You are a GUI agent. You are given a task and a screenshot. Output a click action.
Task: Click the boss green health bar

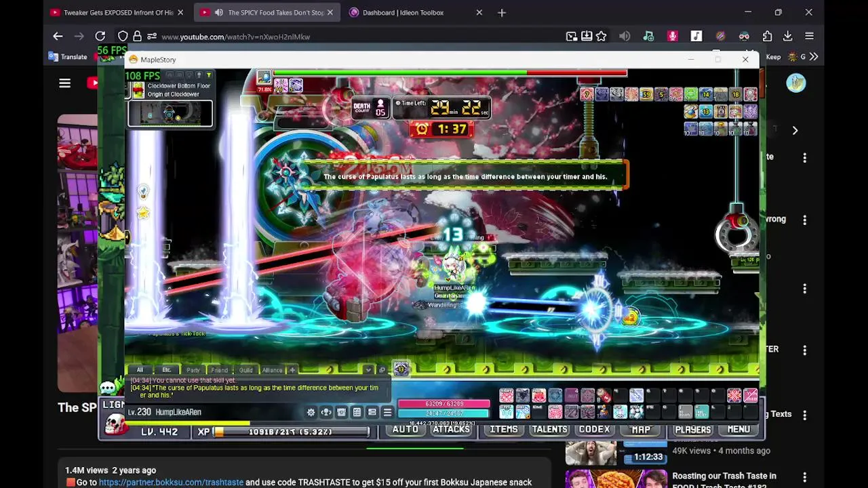coord(450,73)
